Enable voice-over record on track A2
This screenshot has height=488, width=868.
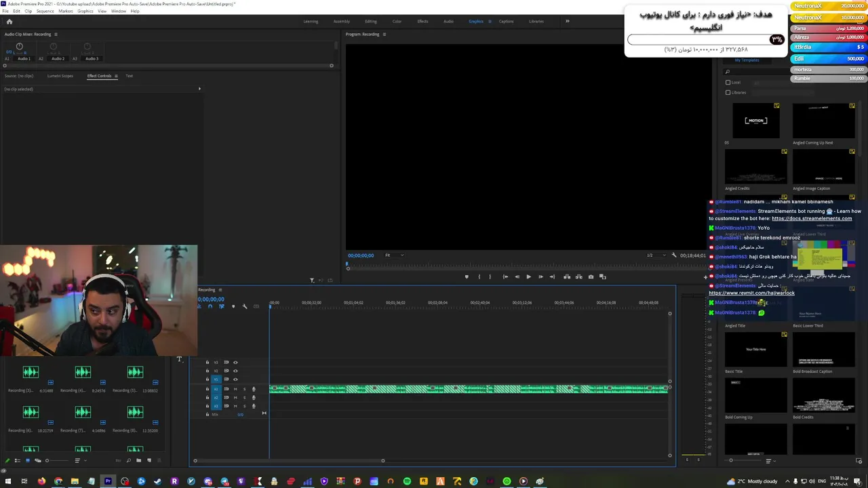tap(254, 398)
